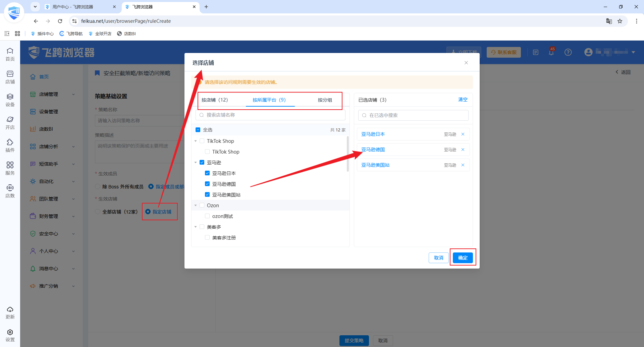This screenshot has height=347, width=644.
Task: Collapse the 美客多 tree group
Action: click(x=196, y=227)
